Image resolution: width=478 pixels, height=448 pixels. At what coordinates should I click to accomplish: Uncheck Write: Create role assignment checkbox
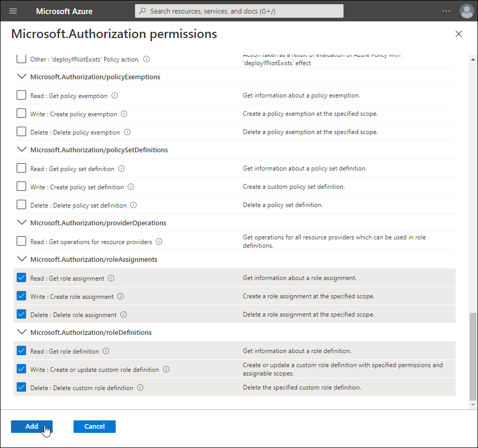point(21,296)
